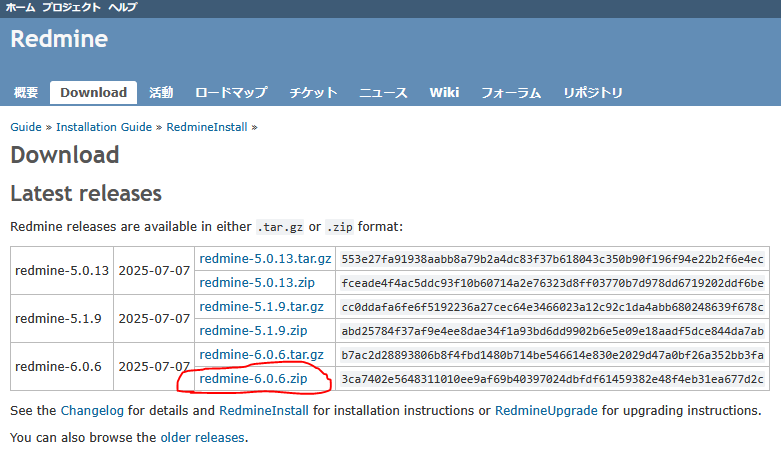The image size is (781, 457).
Task: Click the checksum starting with cc0ddafa
Action: [552, 307]
